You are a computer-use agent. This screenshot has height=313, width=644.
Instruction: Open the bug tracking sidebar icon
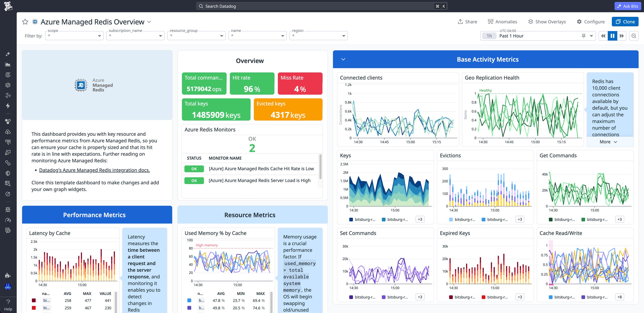(8, 210)
